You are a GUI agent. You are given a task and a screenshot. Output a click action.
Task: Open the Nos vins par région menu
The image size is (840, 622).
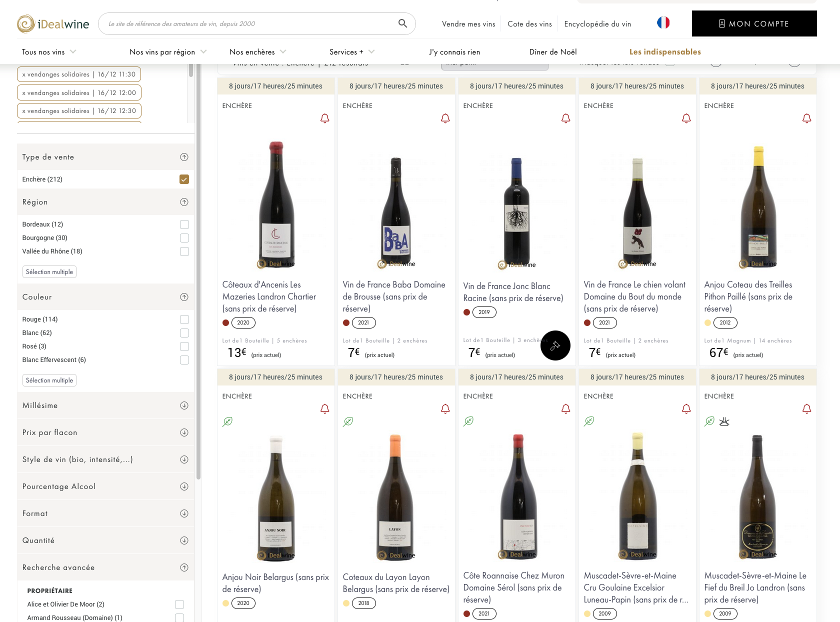click(x=168, y=52)
